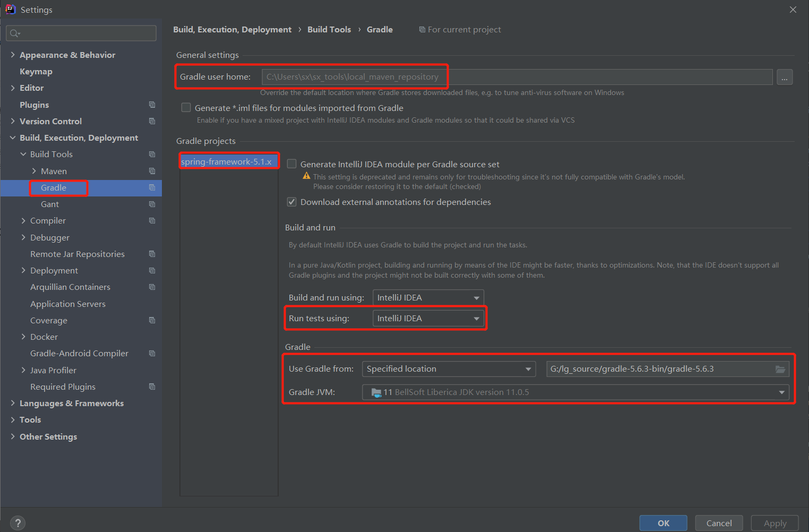Click the Help question mark icon

(x=18, y=523)
